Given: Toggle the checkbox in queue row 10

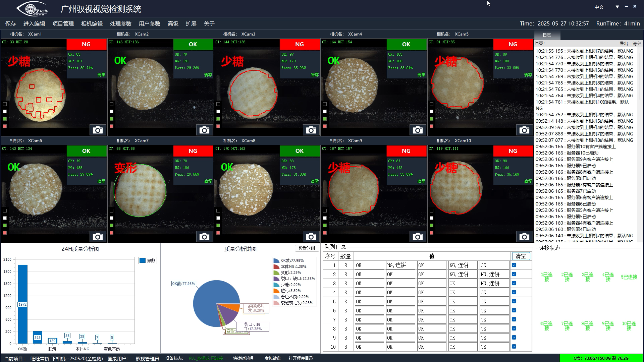Looking at the screenshot, I should pos(514,347).
